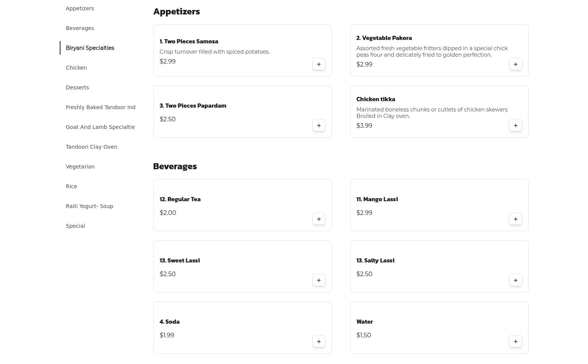The width and height of the screenshot is (588, 364).
Task: Click plus icon for Mango Lassi
Action: tap(515, 219)
